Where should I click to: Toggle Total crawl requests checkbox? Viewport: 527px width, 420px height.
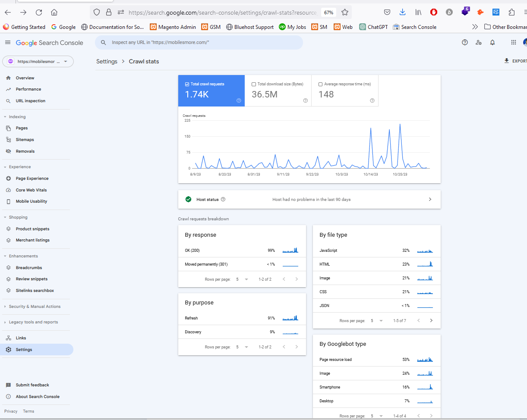[x=187, y=84]
